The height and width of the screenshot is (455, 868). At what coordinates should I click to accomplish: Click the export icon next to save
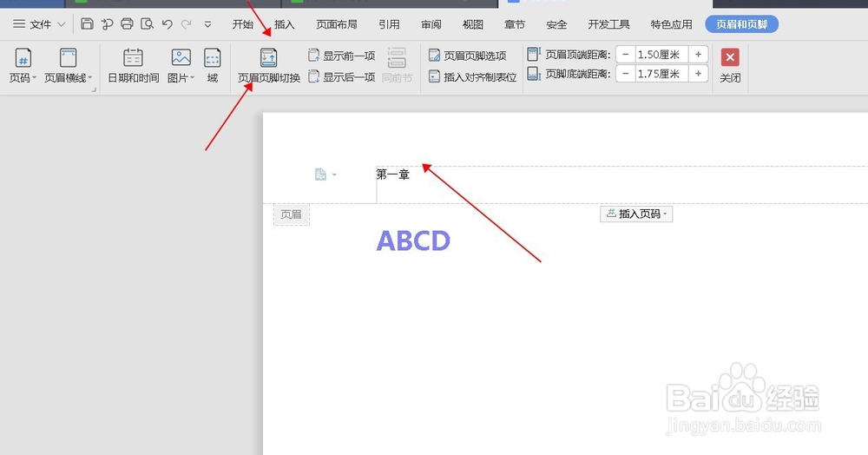click(x=107, y=23)
